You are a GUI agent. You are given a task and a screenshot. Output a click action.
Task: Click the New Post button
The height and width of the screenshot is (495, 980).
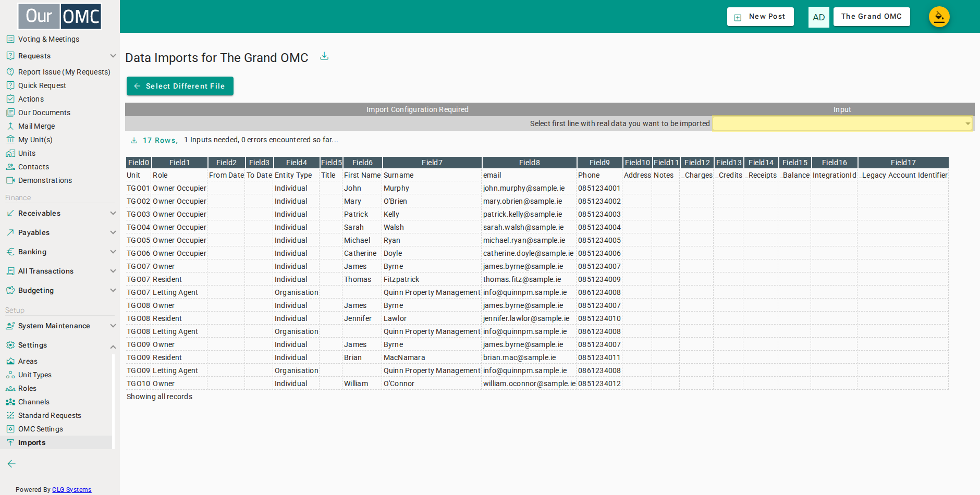click(x=761, y=17)
